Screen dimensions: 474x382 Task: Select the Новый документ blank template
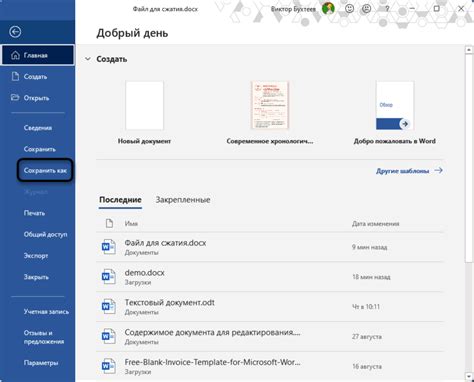(x=144, y=105)
